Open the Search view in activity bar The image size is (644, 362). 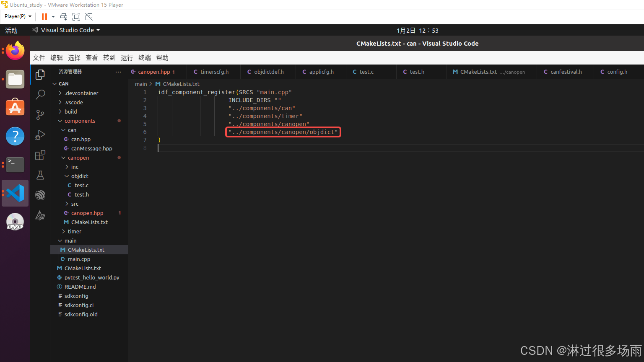40,94
